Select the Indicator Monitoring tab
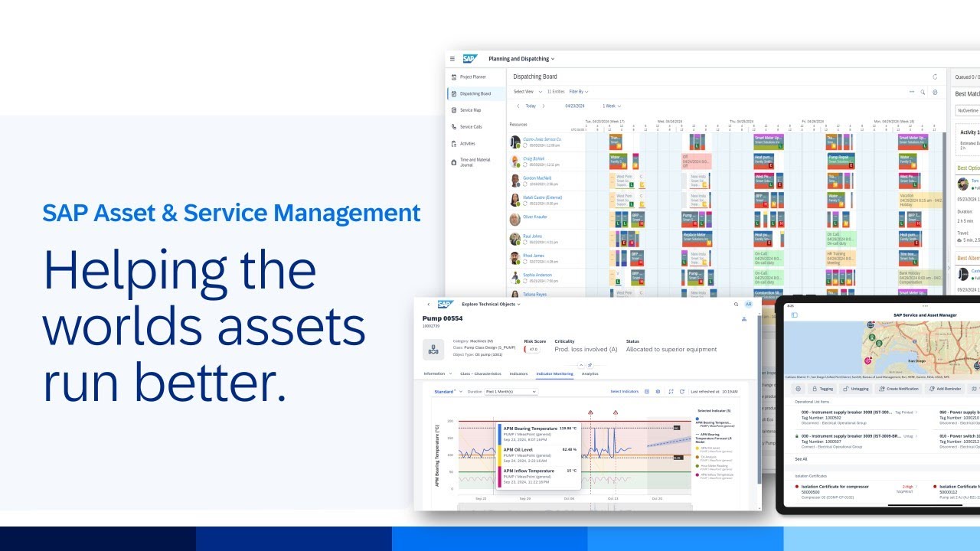This screenshot has width=980, height=551. 554,373
